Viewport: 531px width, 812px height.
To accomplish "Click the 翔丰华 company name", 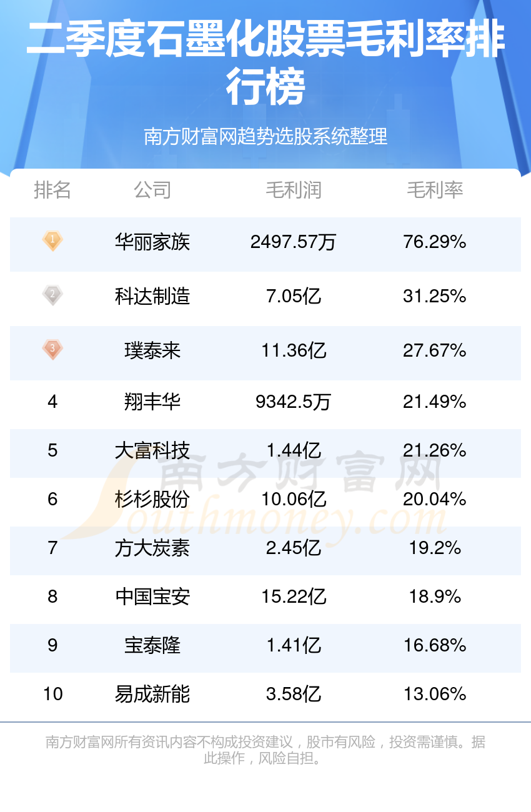I will 152,402.
